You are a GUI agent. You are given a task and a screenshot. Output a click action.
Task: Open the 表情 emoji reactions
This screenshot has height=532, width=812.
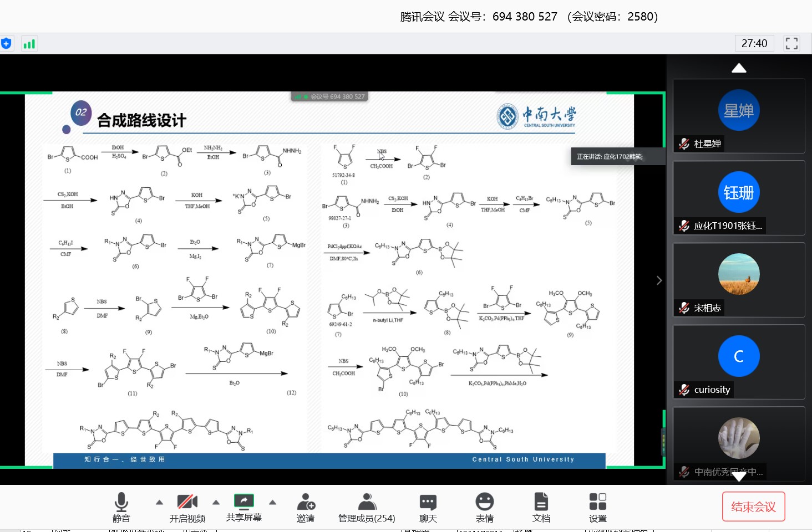484,502
